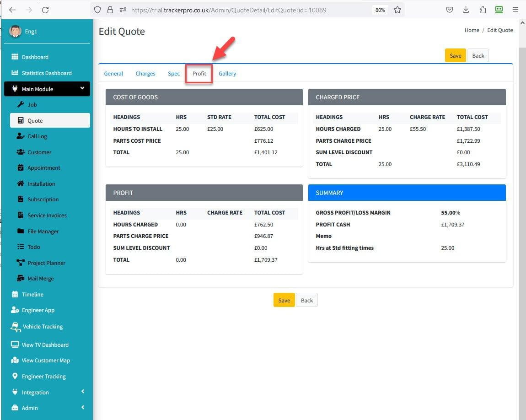Open Firefox downloads panel icon

466,10
